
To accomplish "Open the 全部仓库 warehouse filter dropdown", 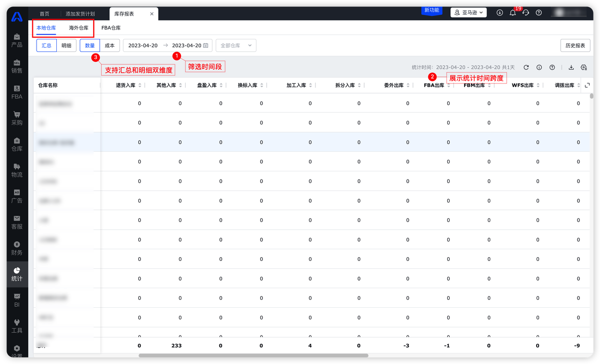I will coord(236,45).
